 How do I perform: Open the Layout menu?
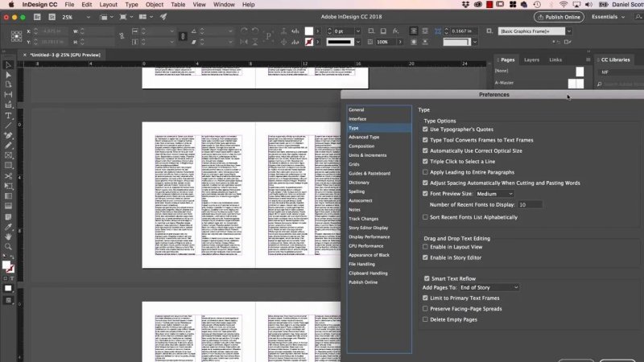(109, 5)
